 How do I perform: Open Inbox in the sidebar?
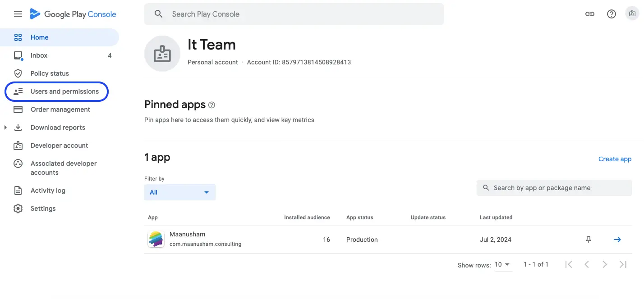[60, 55]
